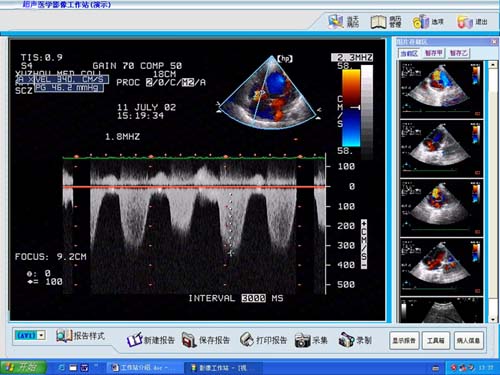Click the 保存报告 save report icon
Viewport: 500px width, 375px height.
pos(189,340)
